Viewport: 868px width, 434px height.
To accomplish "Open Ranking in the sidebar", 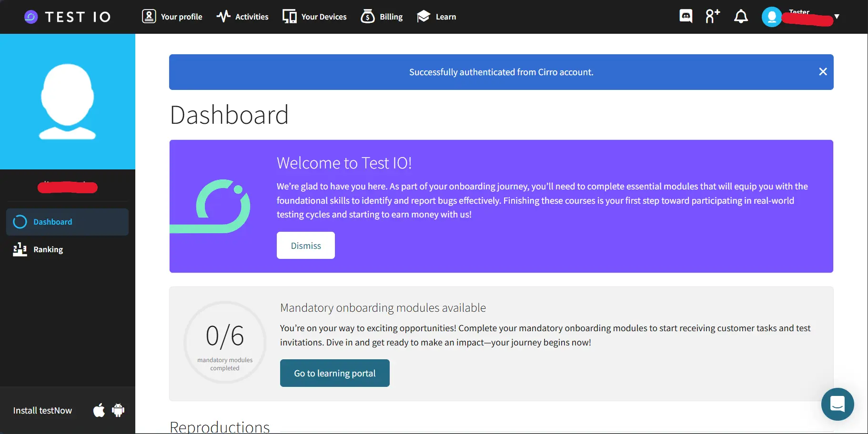I will pos(67,249).
